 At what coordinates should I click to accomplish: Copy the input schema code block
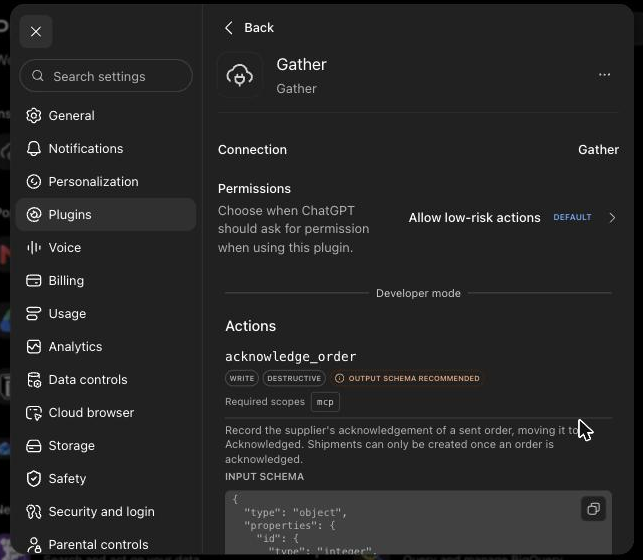[x=593, y=509]
